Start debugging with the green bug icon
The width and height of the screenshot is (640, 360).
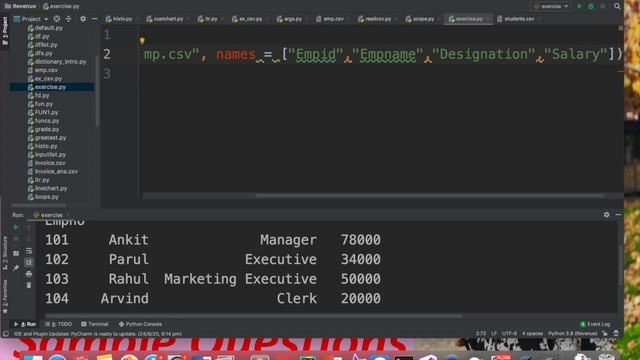coord(591,7)
